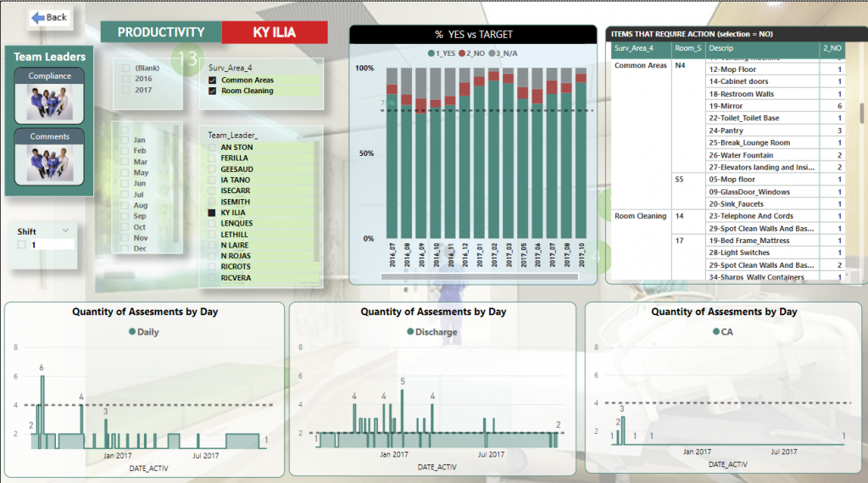Select the PRODUCTIVITY tab

[161, 32]
